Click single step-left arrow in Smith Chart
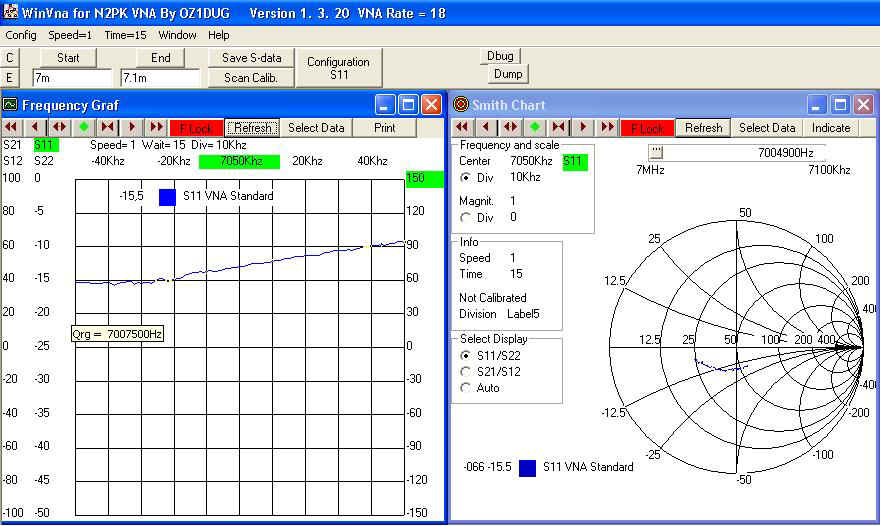 [x=486, y=127]
